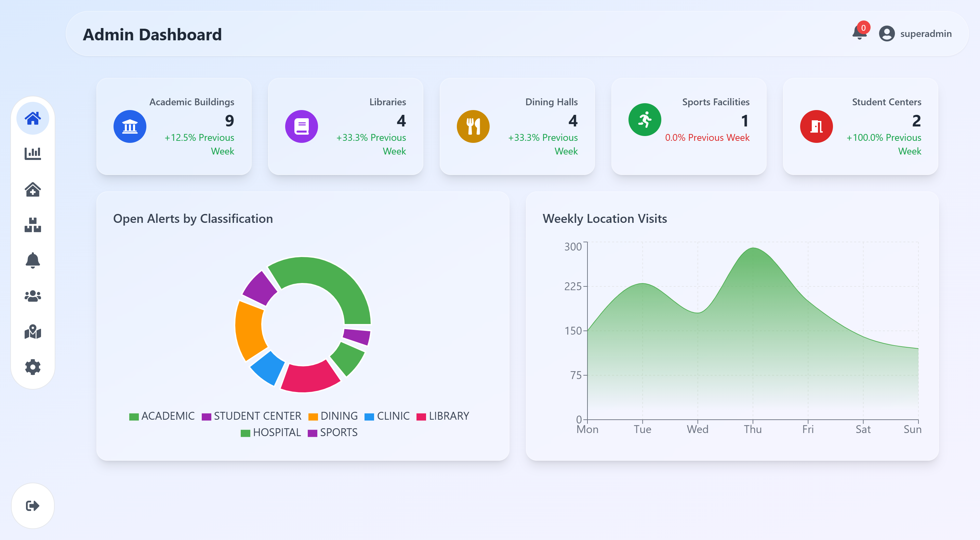Viewport: 980px width, 540px height.
Task: Open the home dashboard sidebar icon
Action: coord(33,118)
